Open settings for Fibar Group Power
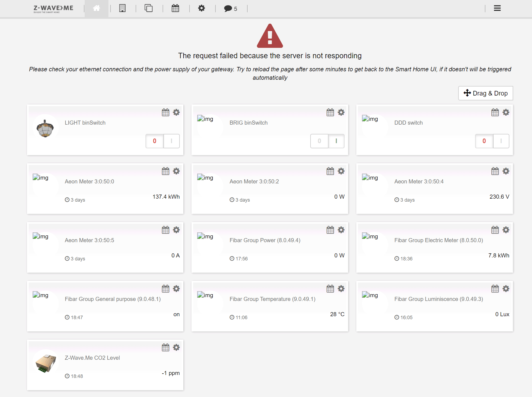Screen dimensions: 532x397 (341, 230)
